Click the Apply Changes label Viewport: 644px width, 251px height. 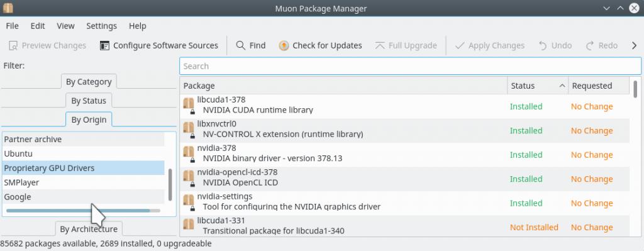click(x=497, y=45)
